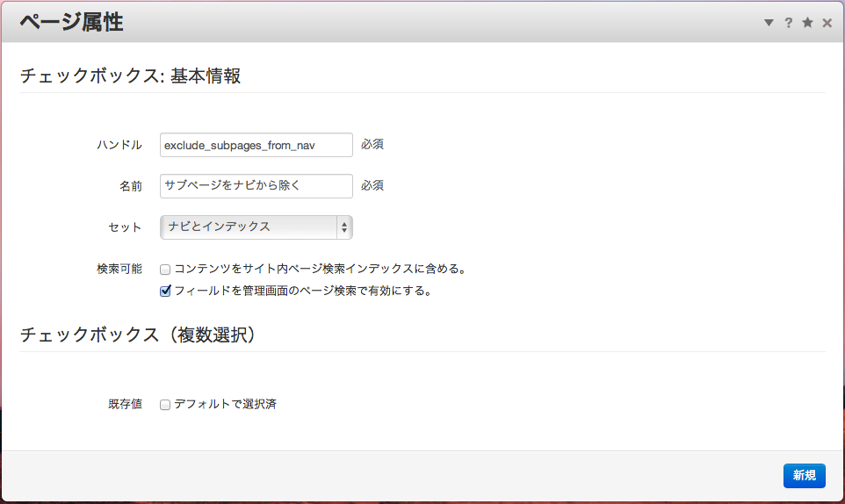The height and width of the screenshot is (504, 845).
Task: Tick the デフォルトで選択済 checkbox
Action: coord(165,405)
